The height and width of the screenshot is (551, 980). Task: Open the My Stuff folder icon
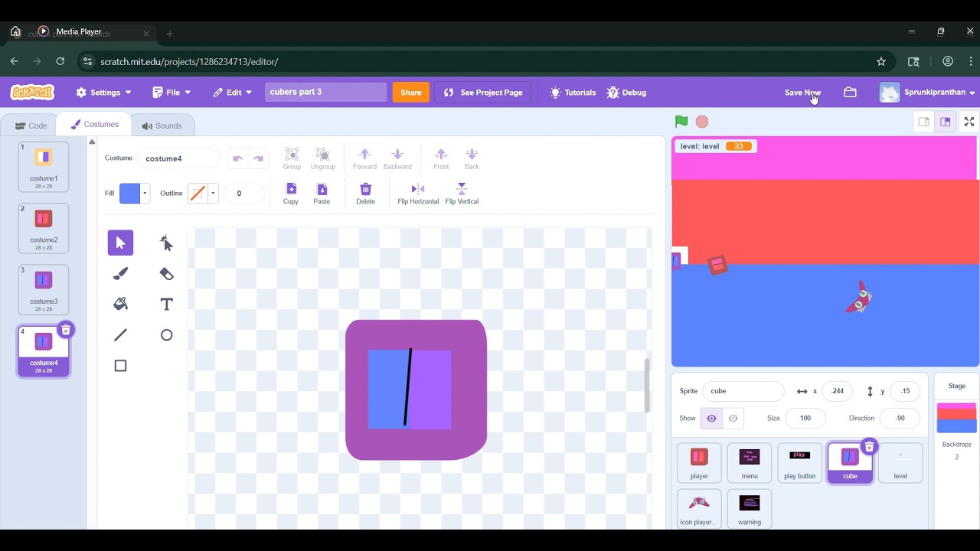850,92
